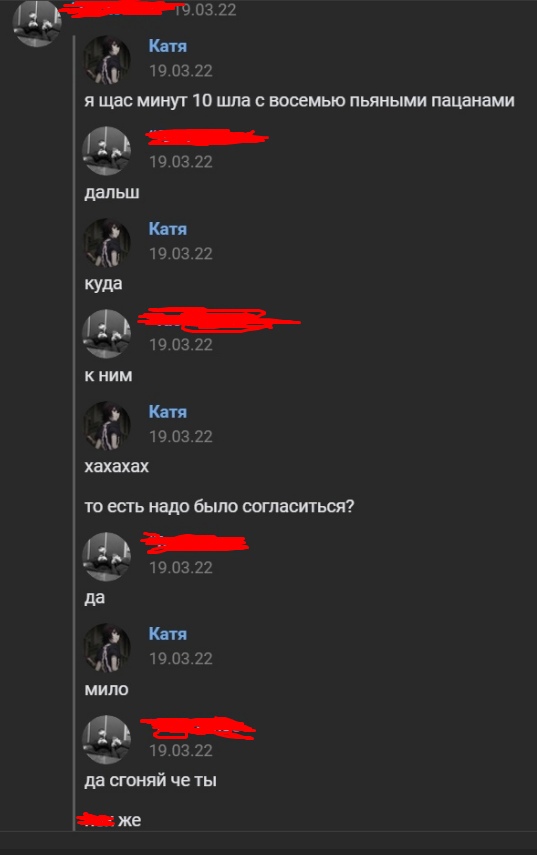Image resolution: width=537 pixels, height=855 pixels.
Task: Click Катя's avatar beside the drunk guys message
Action: (106, 59)
